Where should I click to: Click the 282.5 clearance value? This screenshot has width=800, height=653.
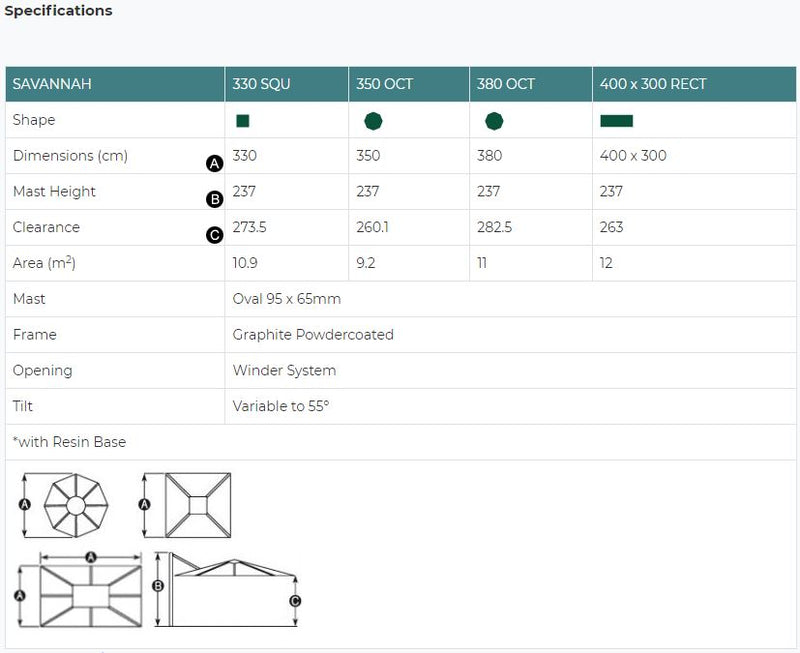pos(494,227)
